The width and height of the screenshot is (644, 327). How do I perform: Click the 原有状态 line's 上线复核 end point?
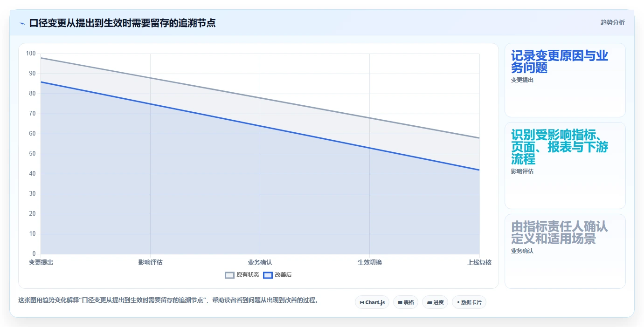(479, 138)
